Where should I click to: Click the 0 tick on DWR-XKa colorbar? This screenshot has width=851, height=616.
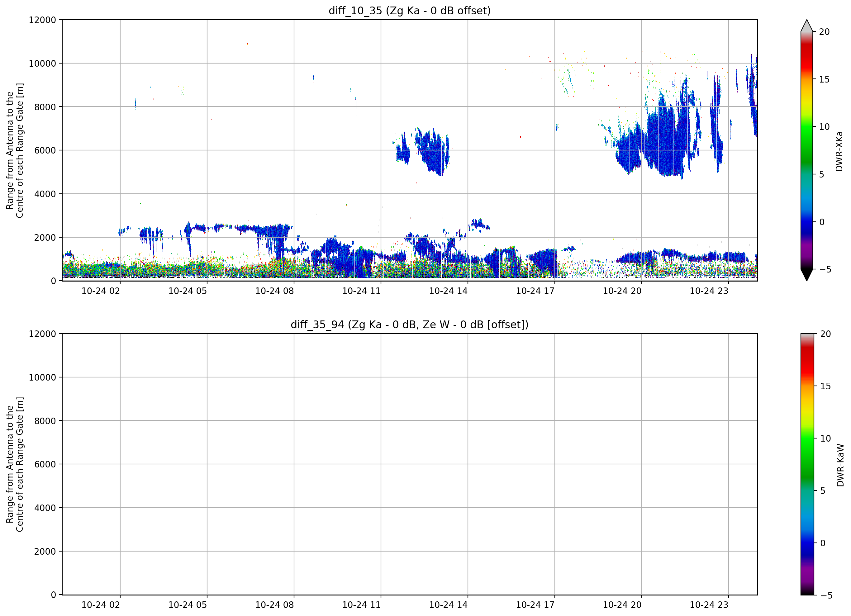tap(822, 222)
